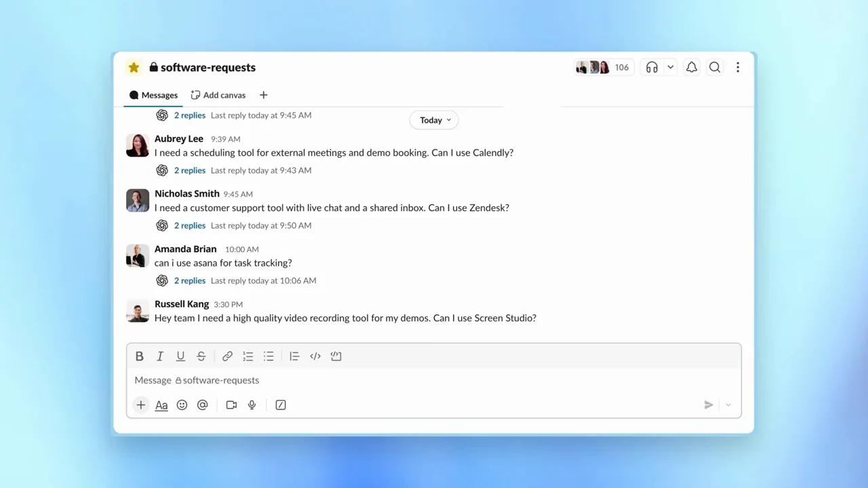
Task: Toggle blockquote formatting
Action: [x=294, y=356]
